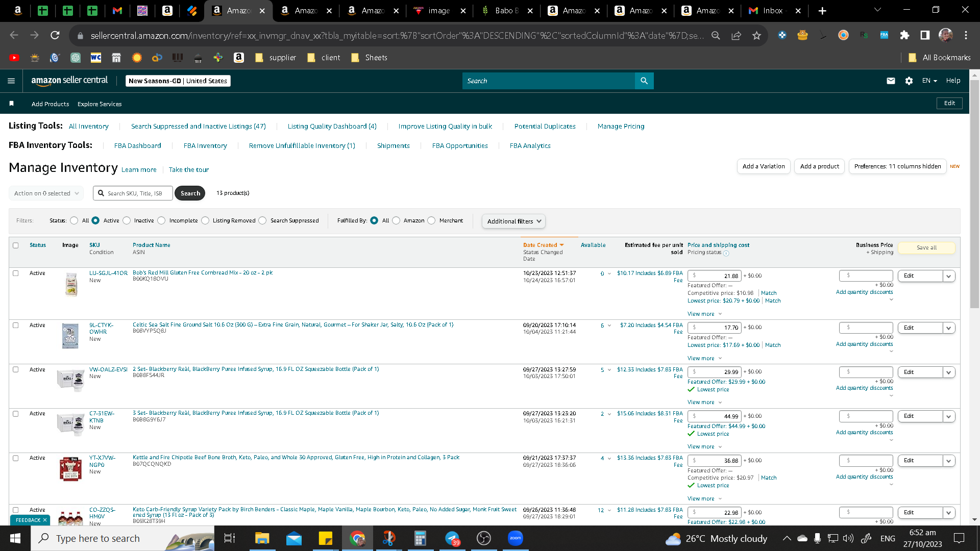The image size is (980, 551).
Task: Open the browser side panel icon
Action: click(x=925, y=35)
